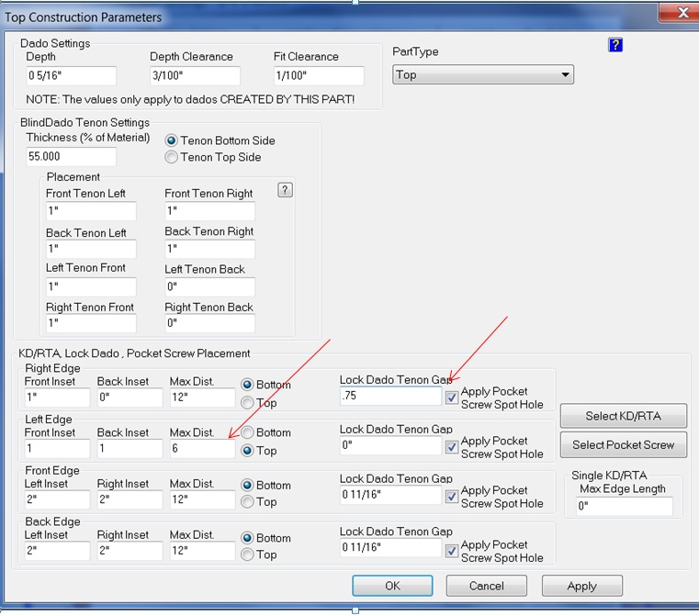Click the question mark beside tenon placement

click(285, 190)
